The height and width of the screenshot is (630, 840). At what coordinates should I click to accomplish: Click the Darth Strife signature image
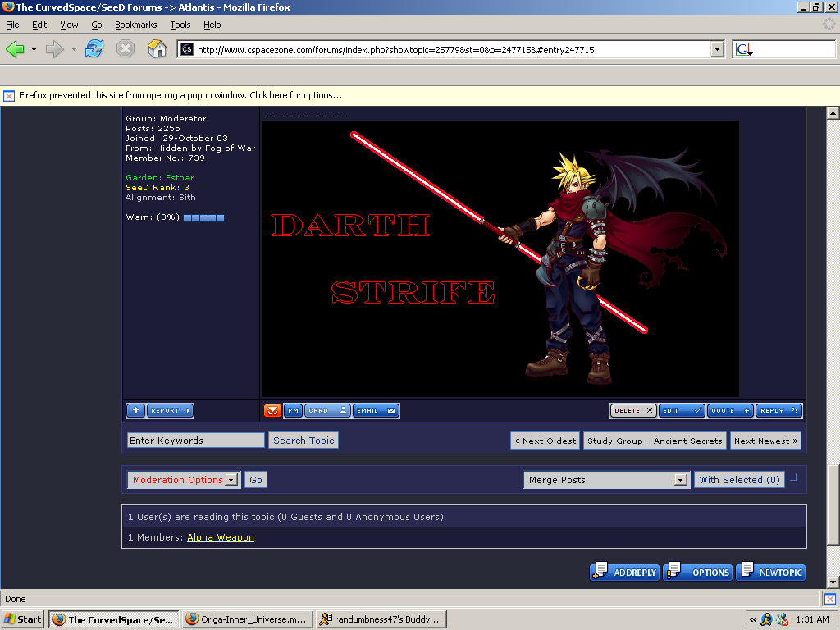coord(500,258)
